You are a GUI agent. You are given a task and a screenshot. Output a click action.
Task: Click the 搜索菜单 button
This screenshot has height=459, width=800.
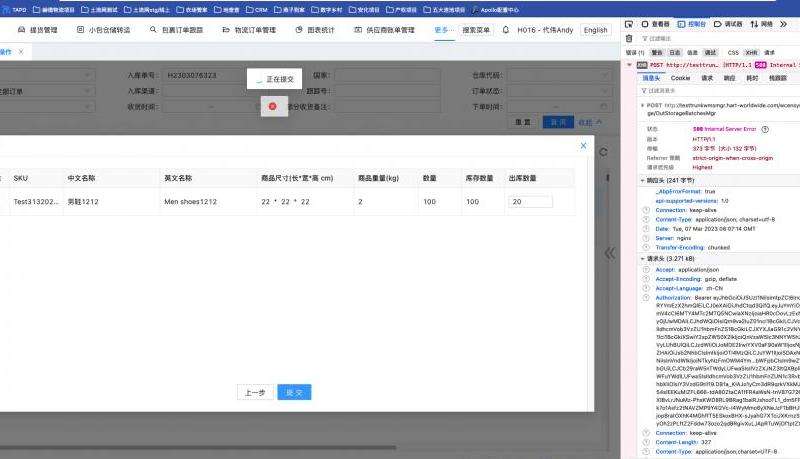(476, 30)
